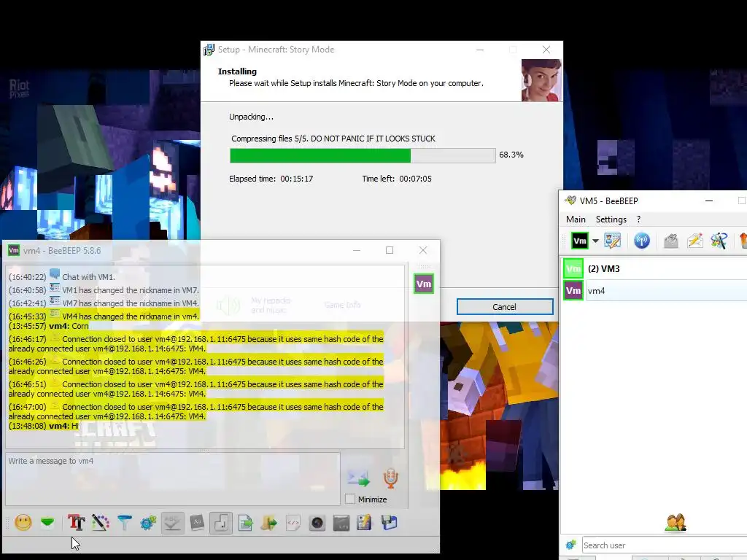
Task: Open chat settings gear icon
Action: 148,522
